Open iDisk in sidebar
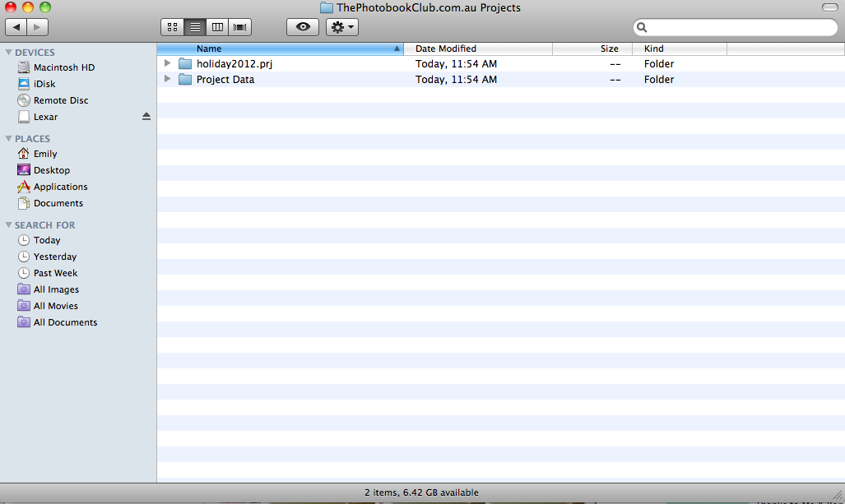This screenshot has height=504, width=845. [36, 84]
